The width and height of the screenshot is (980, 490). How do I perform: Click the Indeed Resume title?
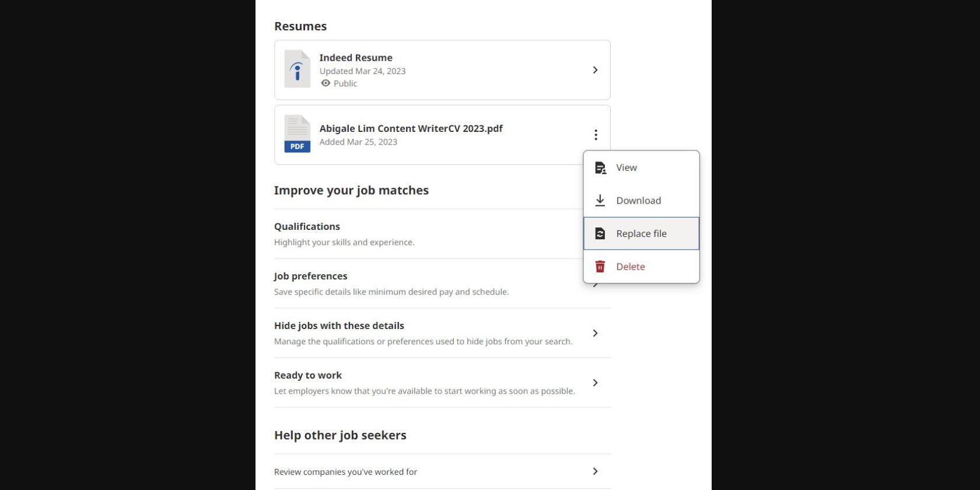coord(356,58)
